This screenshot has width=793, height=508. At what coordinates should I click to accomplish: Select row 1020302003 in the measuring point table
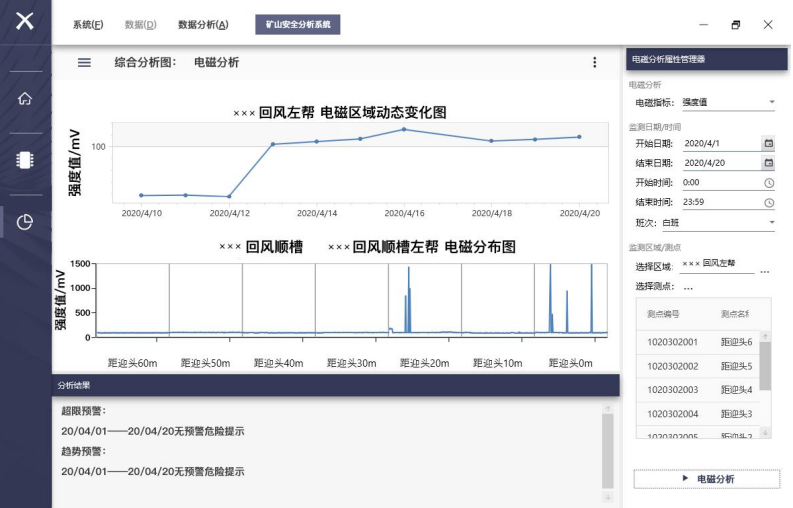coord(672,389)
